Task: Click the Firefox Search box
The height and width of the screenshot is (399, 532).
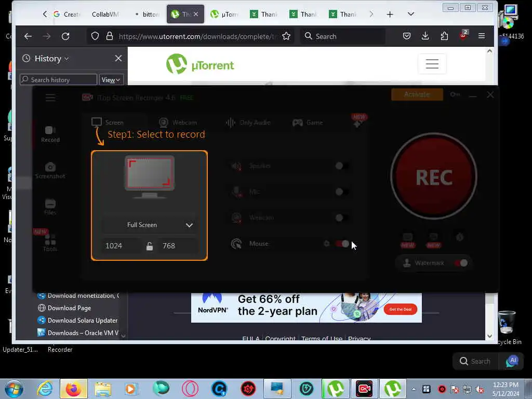Action: point(343,36)
